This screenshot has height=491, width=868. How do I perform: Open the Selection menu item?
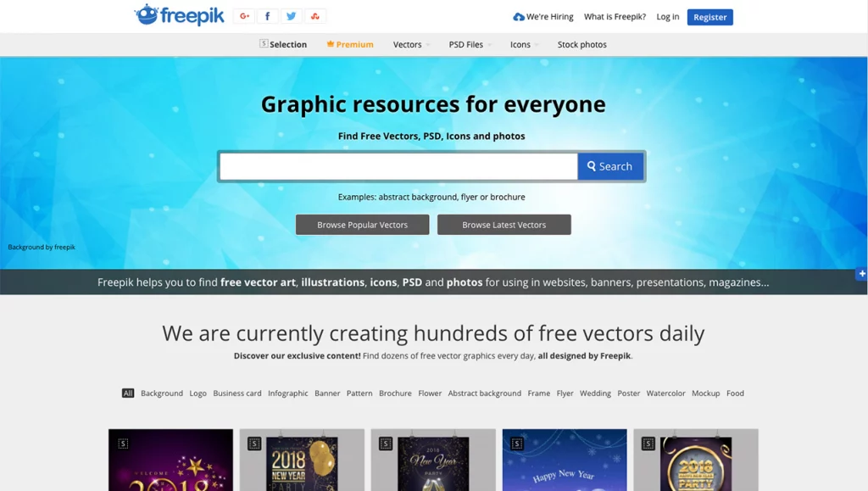(x=284, y=44)
